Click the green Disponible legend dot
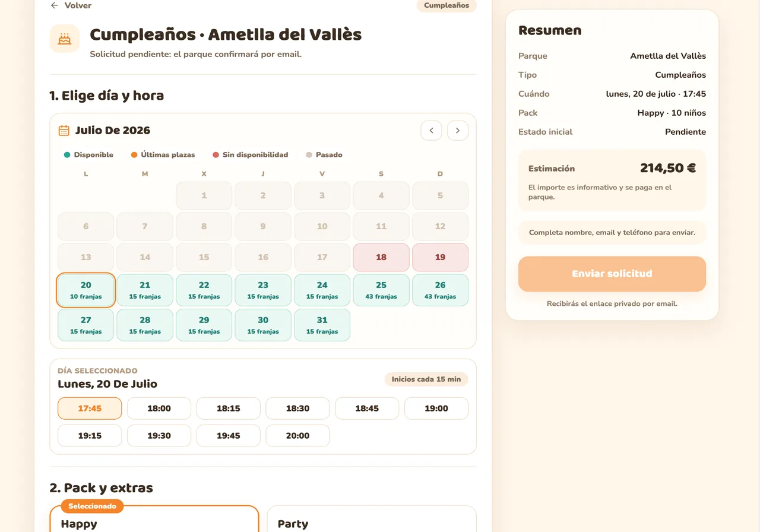 pyautogui.click(x=67, y=155)
